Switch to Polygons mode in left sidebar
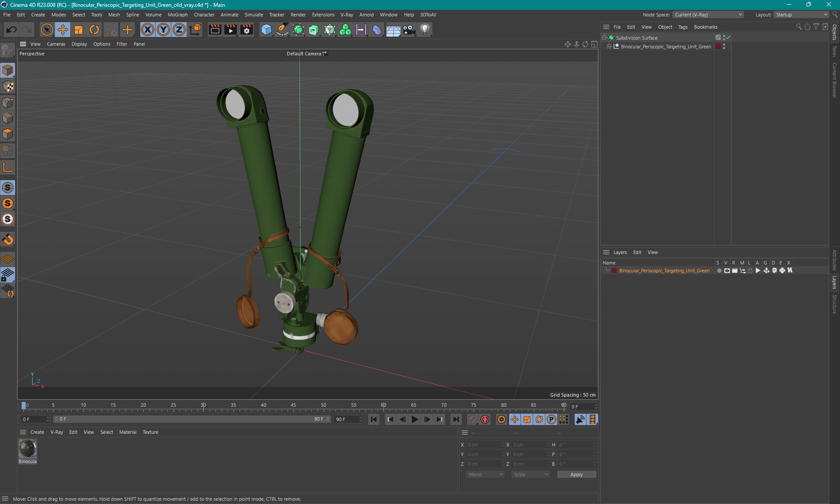This screenshot has height=504, width=840. (8, 134)
